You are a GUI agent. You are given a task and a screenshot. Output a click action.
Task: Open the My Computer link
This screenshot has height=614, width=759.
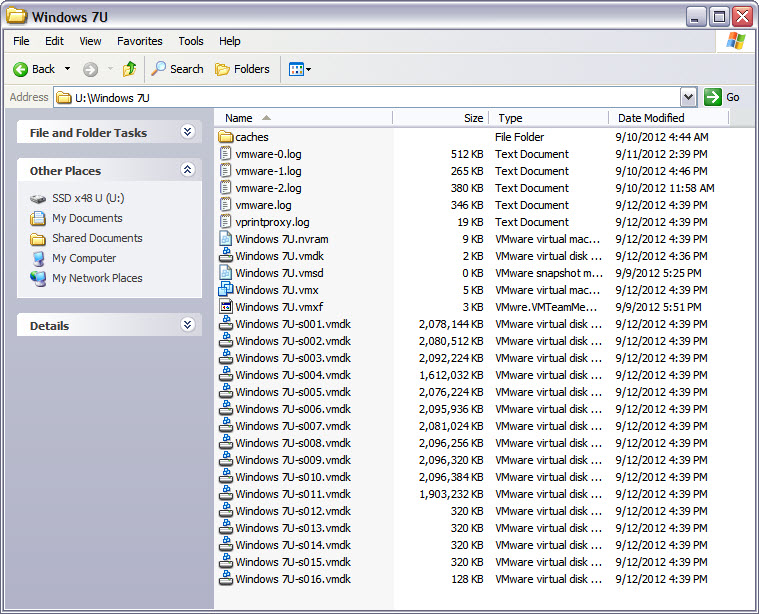pos(84,258)
